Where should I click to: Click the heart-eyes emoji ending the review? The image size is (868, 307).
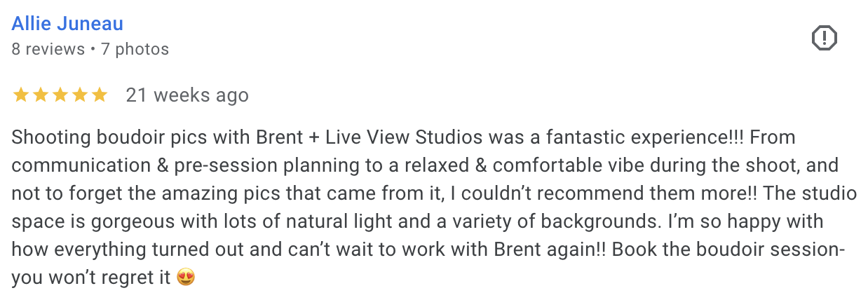(186, 278)
